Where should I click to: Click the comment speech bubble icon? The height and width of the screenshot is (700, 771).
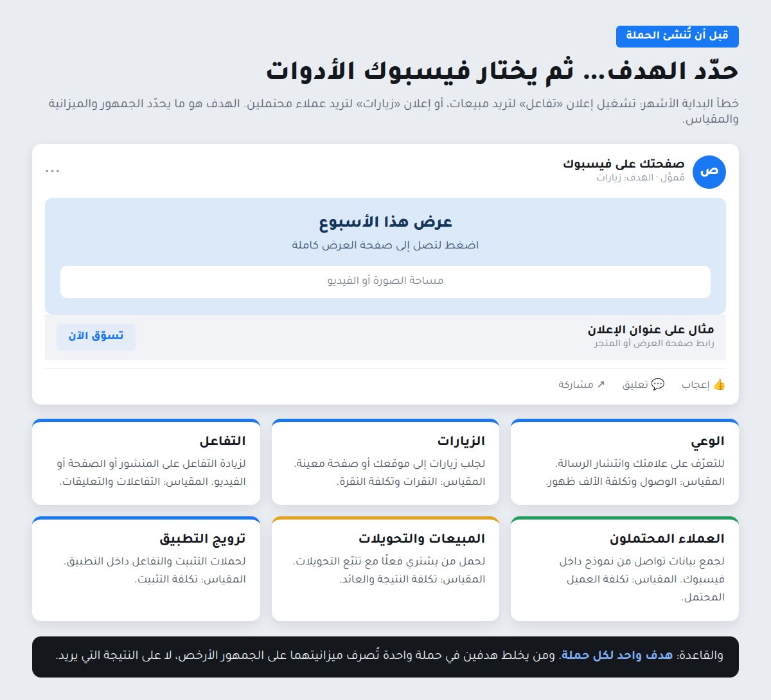(658, 385)
